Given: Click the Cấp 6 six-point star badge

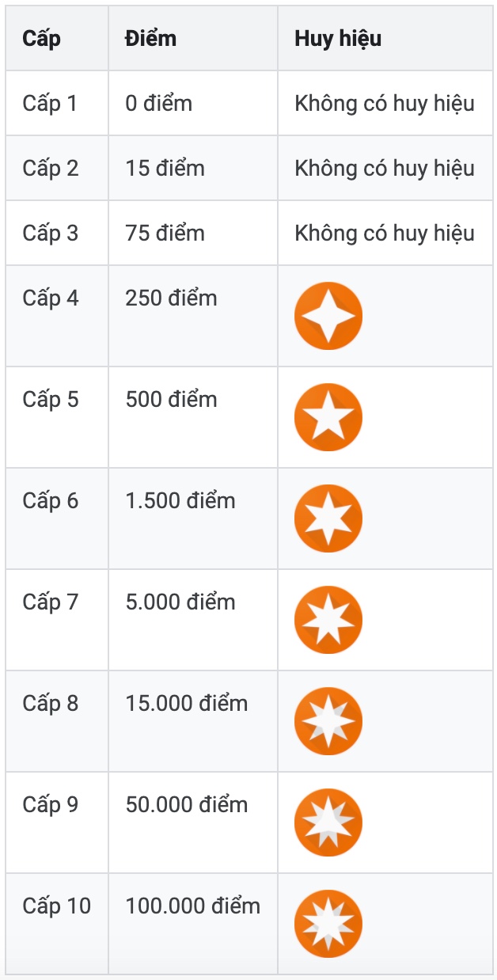Looking at the screenshot, I should (328, 518).
